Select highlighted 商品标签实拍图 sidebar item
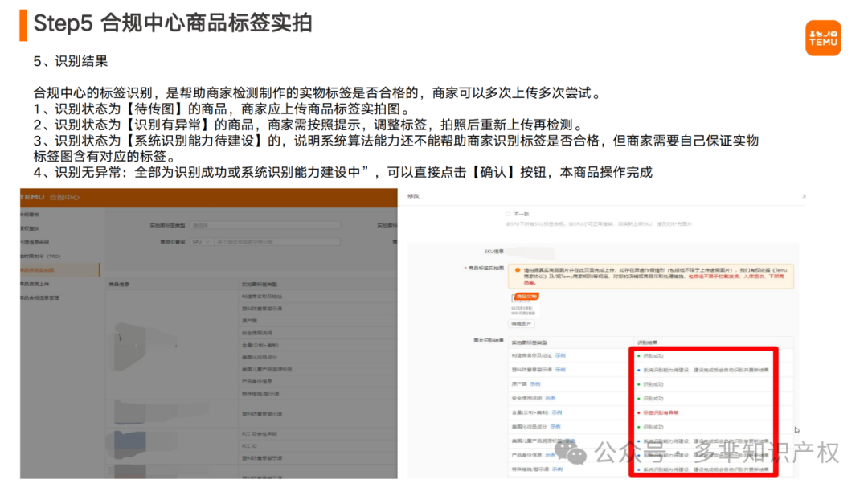 59,270
